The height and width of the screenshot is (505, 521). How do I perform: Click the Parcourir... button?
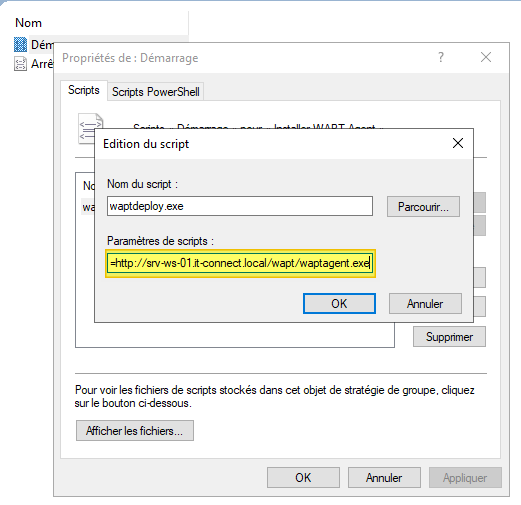[x=423, y=207]
